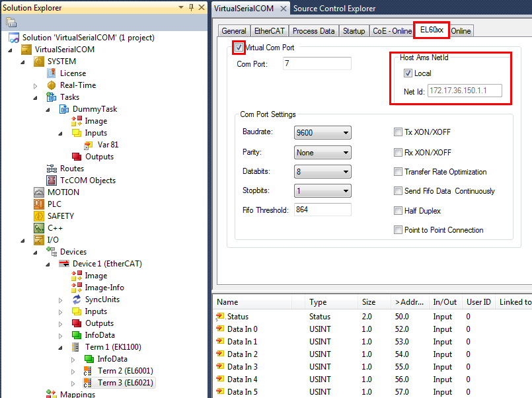532x398 pixels.
Task: Sort the table by Name column header
Action: click(x=252, y=302)
